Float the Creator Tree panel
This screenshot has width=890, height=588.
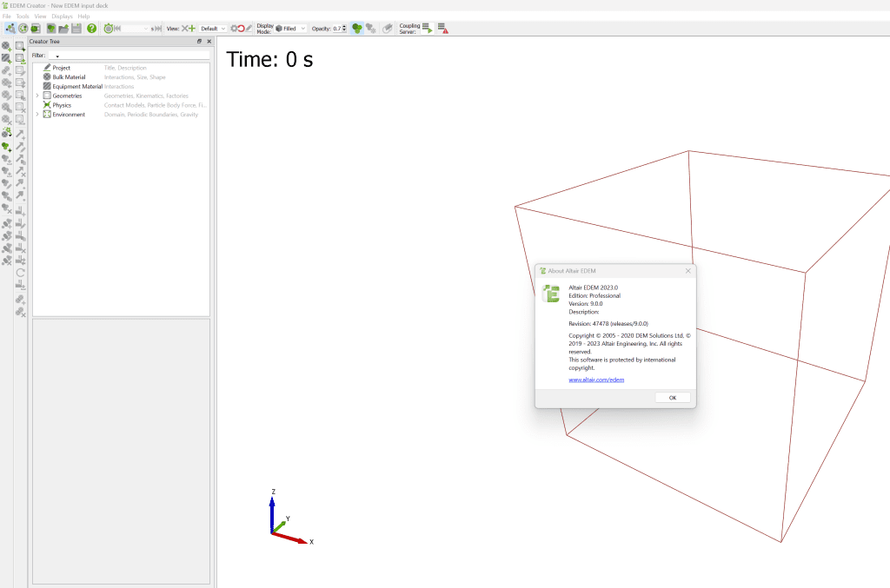[x=199, y=41]
